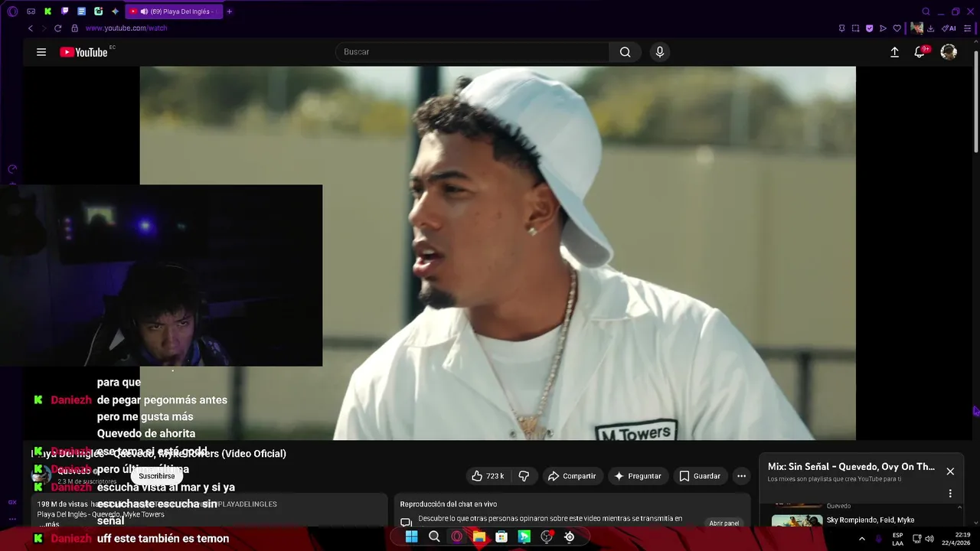
Task: Open the toolbar profile picture extension
Action: (916, 28)
